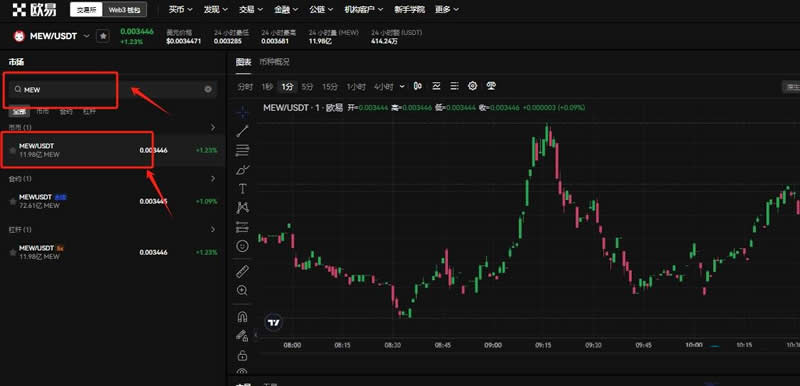Screen dimensions: 800x386
Task: Toggle favorite star on MEWUSDT contract row
Action: point(13,201)
